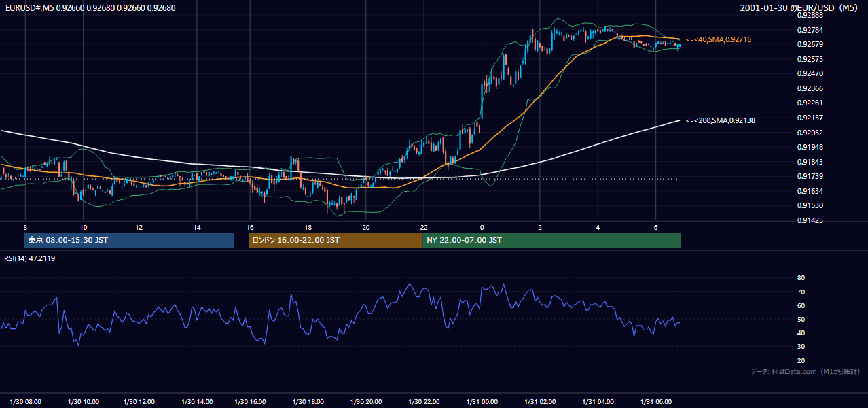Image resolution: width=868 pixels, height=408 pixels.
Task: Click price axis label 0.92157
Action: (x=809, y=118)
